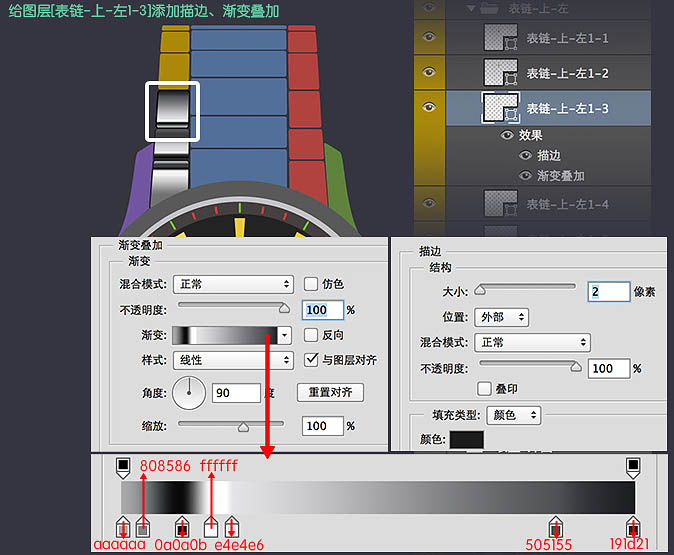The height and width of the screenshot is (555, 674).
Task: Hide the 渐变叠加 effect via its eye
Action: pos(525,175)
